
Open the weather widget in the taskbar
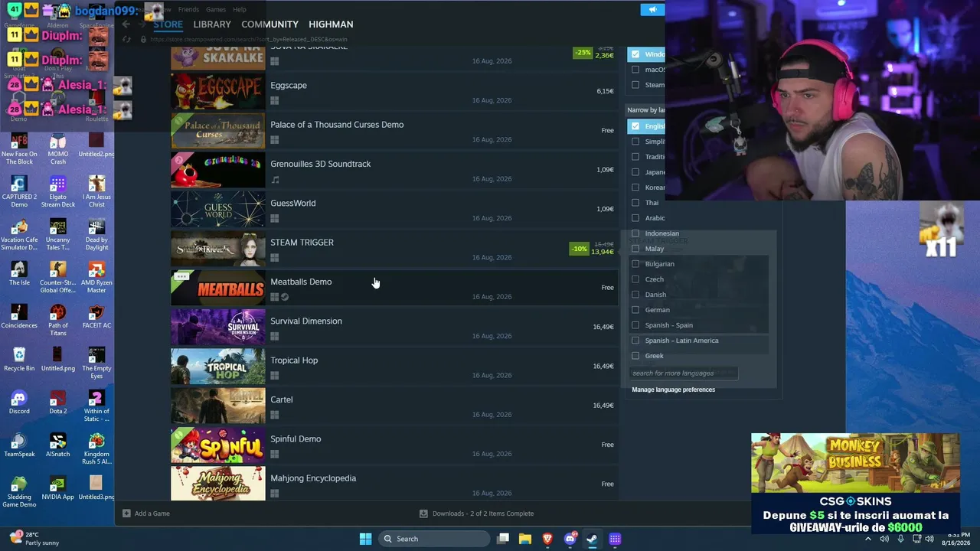coord(34,539)
